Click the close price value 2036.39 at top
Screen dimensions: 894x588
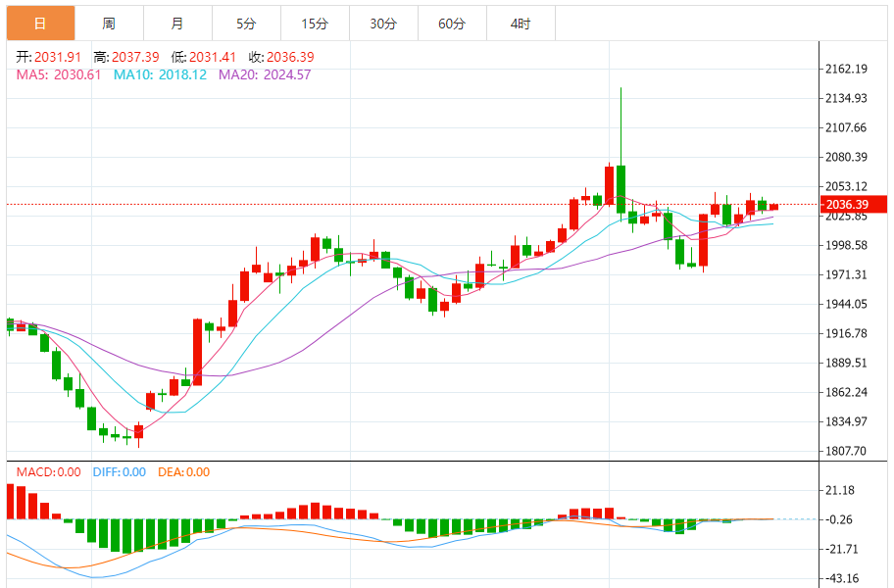[x=290, y=57]
